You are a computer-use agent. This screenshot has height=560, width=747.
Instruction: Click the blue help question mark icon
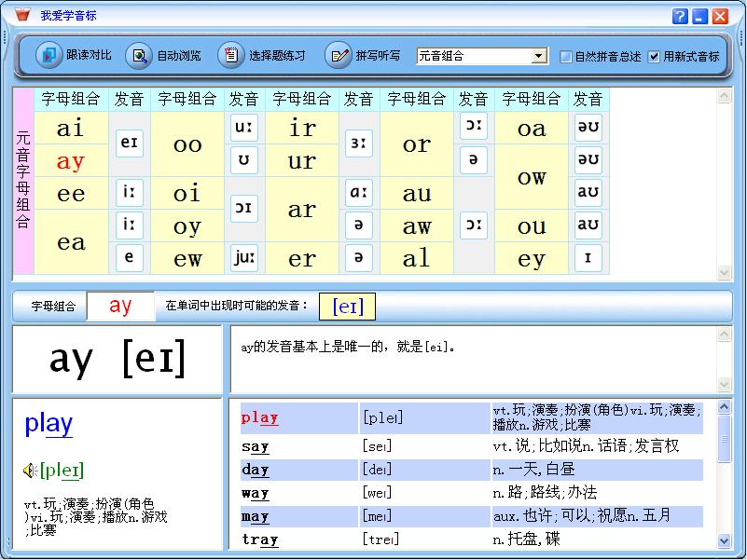click(679, 16)
